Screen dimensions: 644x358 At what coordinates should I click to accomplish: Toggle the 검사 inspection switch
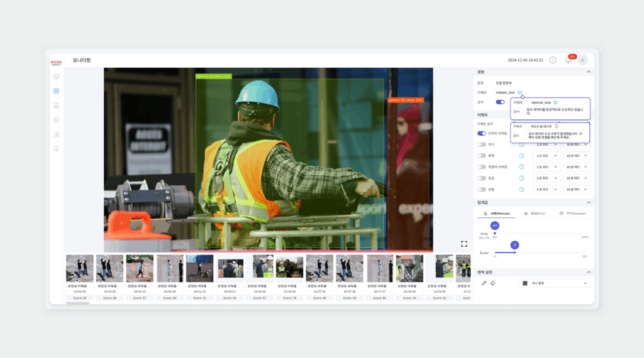coord(500,102)
